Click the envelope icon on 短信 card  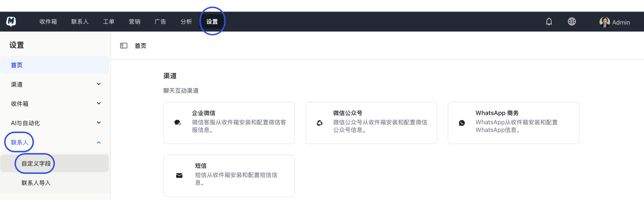[179, 175]
